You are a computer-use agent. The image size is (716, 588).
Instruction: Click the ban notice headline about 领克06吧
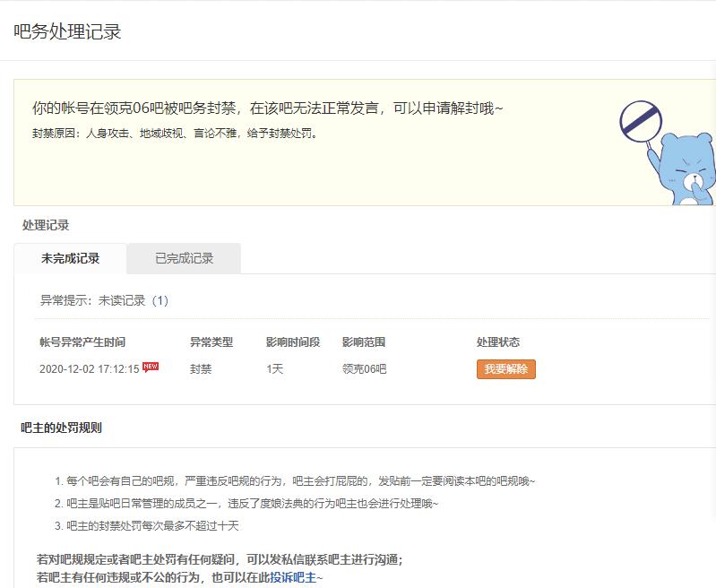[x=268, y=108]
